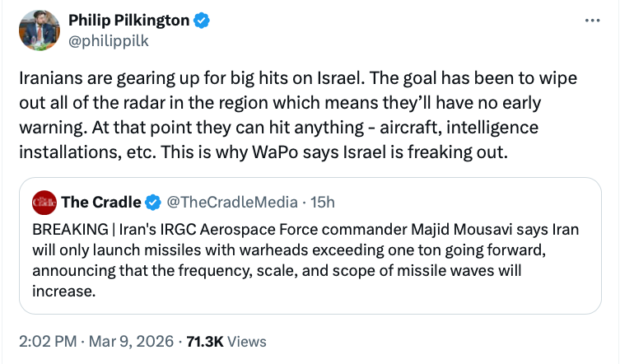This screenshot has width=620, height=364.
Task: Click the verified badge beside Philip Pilkington
Action: click(x=201, y=21)
